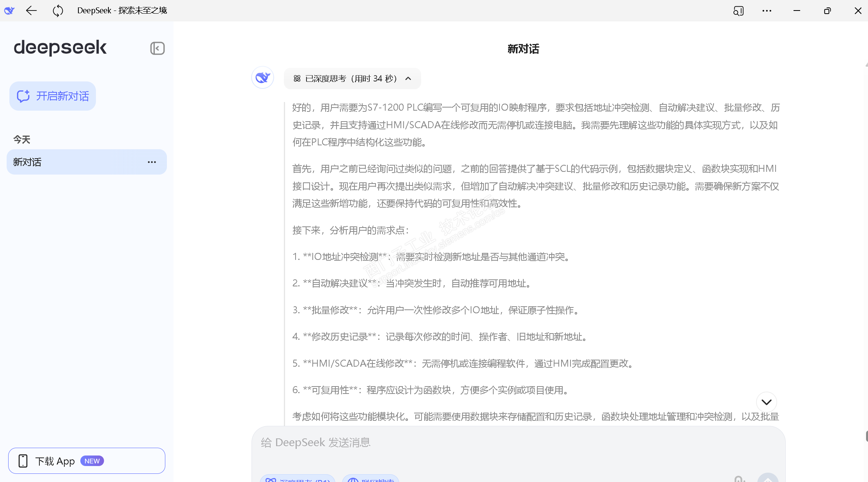Screen dimensions: 868x482
Task: Start a new chat with 开启新对话
Action: pyautogui.click(x=53, y=96)
